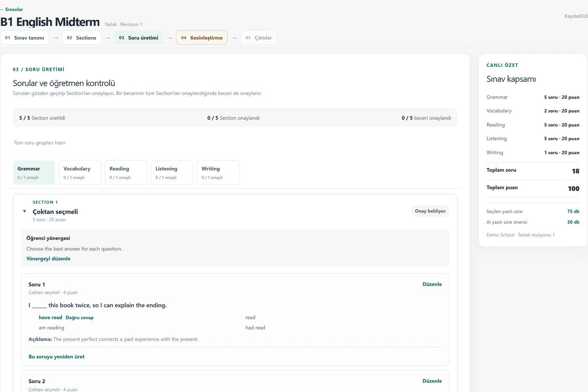This screenshot has width=588, height=392.
Task: Click Yönergeyi düzenle link
Action: (x=48, y=259)
